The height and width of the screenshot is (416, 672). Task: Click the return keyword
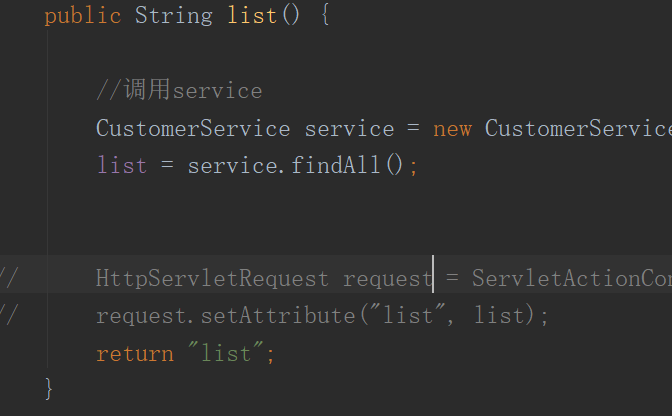point(134,353)
